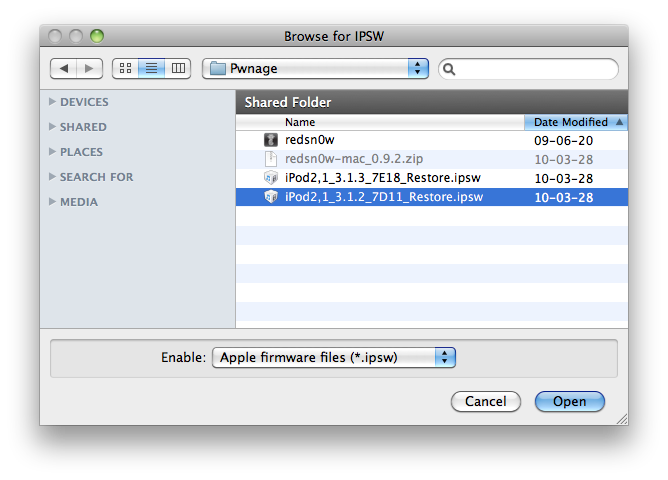Go back with the left arrow button

[x=64, y=69]
